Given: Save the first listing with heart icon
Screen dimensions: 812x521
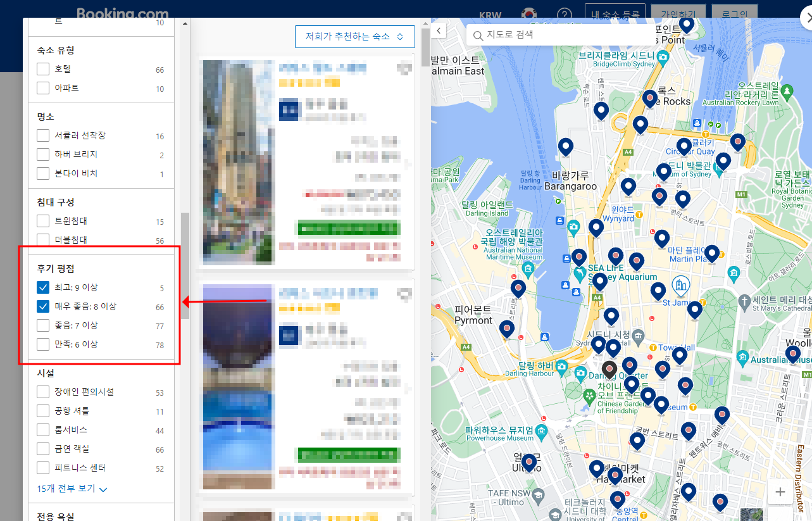Looking at the screenshot, I should 403,68.
